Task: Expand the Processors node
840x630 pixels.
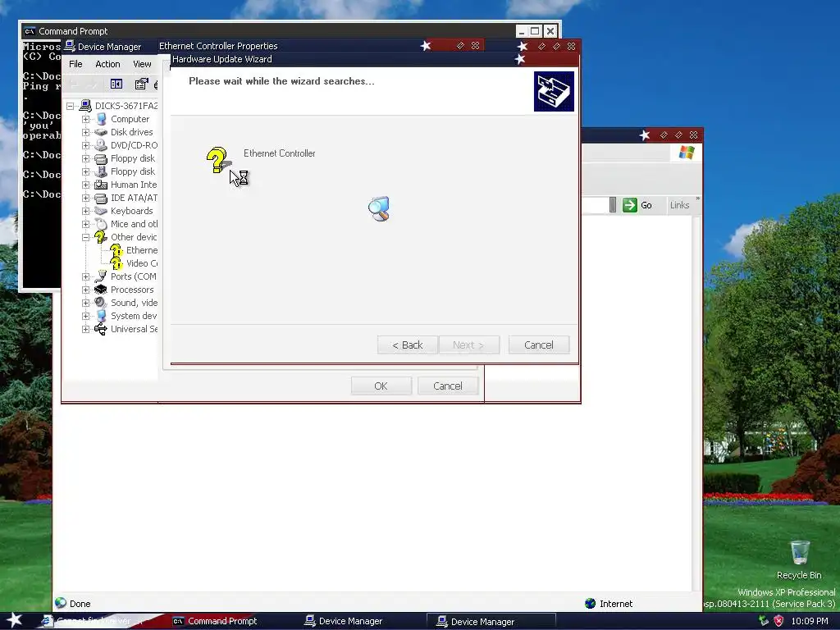Action: pos(85,290)
